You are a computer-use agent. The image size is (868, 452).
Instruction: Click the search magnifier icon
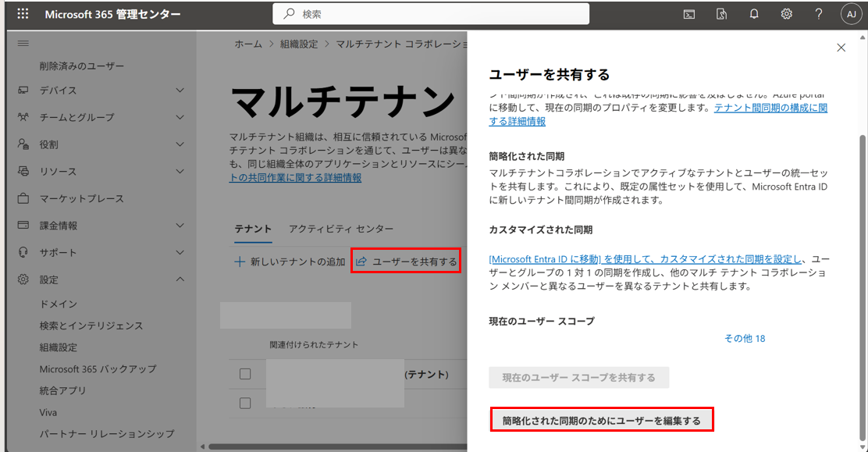pos(289,14)
